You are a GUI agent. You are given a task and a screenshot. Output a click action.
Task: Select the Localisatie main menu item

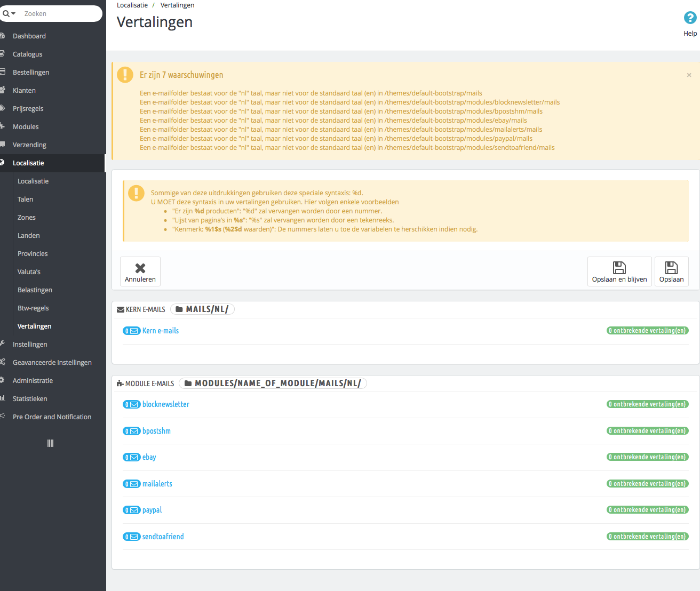click(x=53, y=163)
